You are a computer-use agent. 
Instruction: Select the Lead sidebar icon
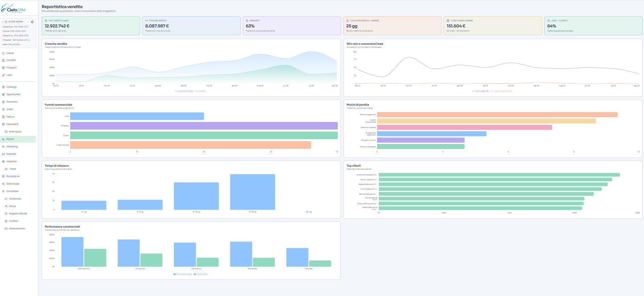[3, 75]
